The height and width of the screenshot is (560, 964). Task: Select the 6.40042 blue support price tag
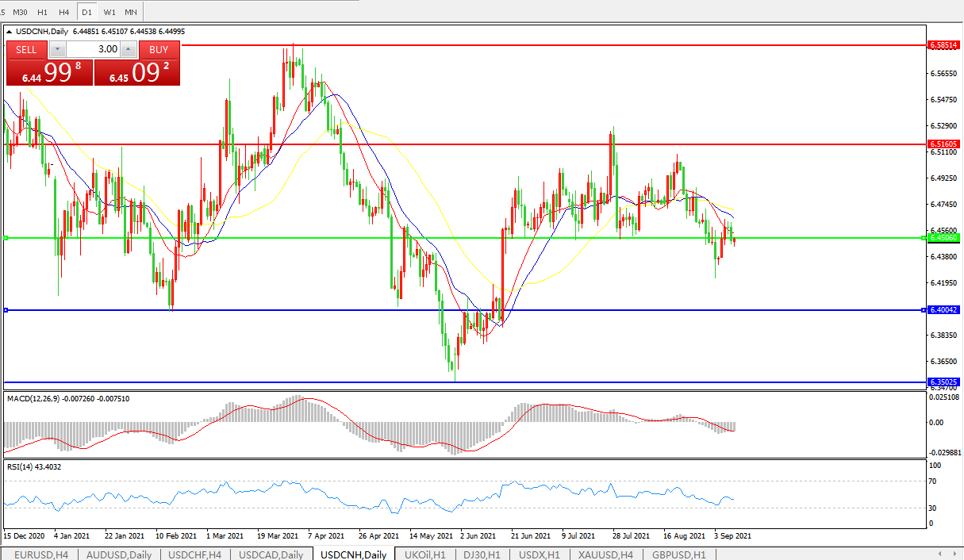click(x=943, y=310)
